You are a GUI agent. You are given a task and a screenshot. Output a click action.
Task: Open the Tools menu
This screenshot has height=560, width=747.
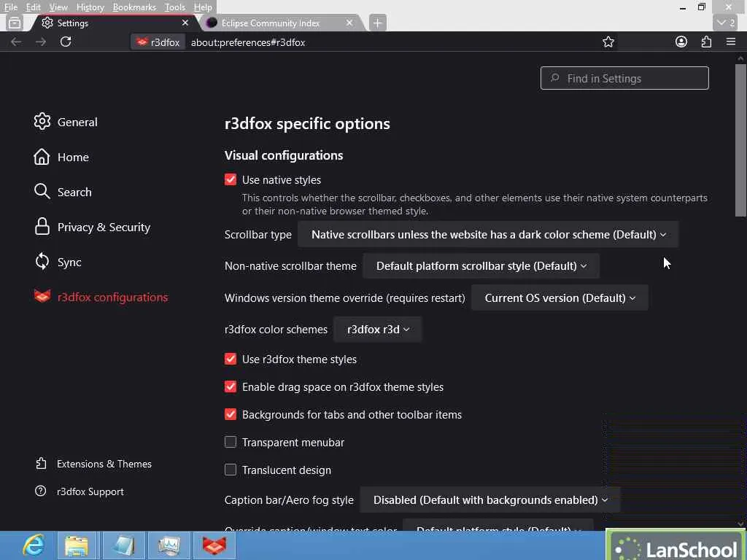tap(175, 7)
